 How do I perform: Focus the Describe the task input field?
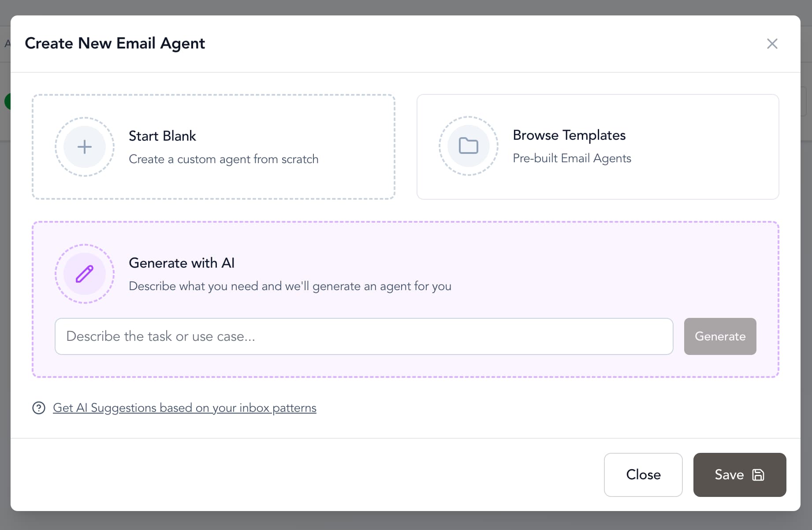click(x=364, y=336)
